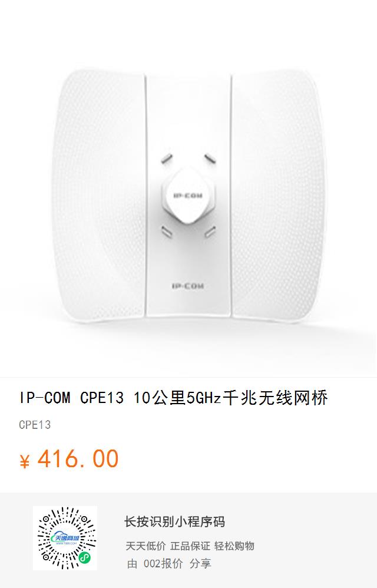Click the bottom-left mounting slot on the antenna
This screenshot has height=588, width=377.
166,232
